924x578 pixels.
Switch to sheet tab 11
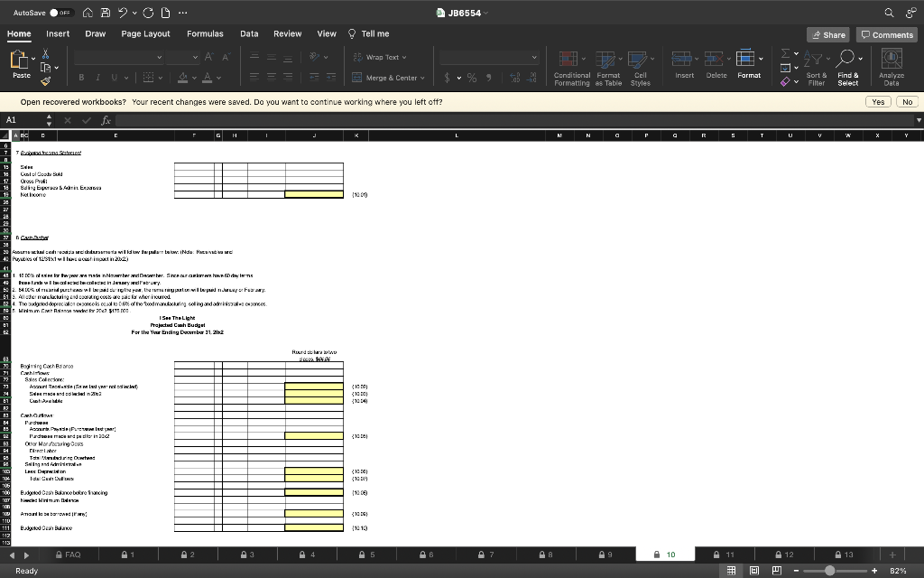(725, 555)
